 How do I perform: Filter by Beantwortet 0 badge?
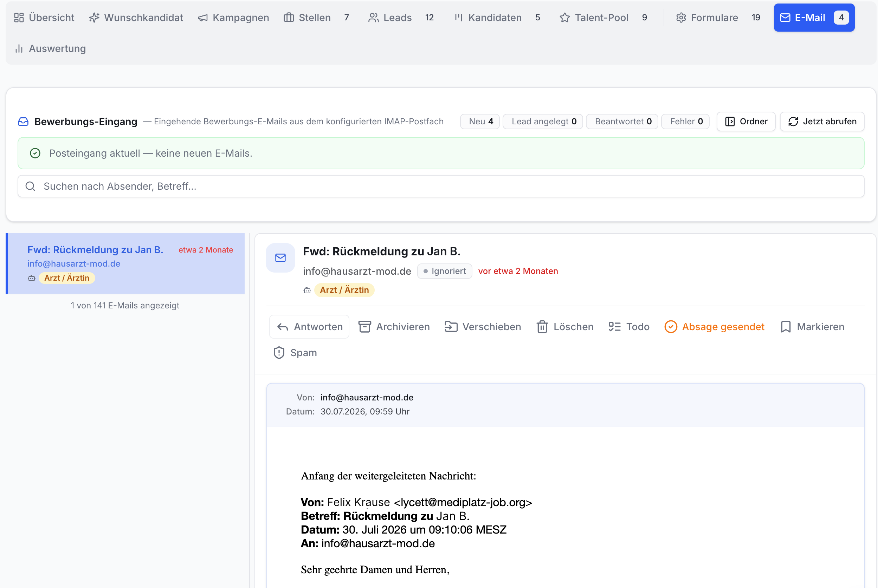click(x=622, y=122)
